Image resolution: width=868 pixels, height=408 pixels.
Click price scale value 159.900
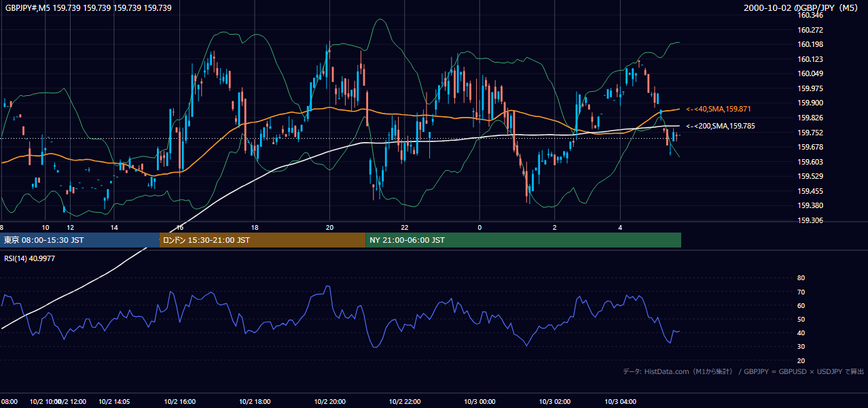click(810, 103)
